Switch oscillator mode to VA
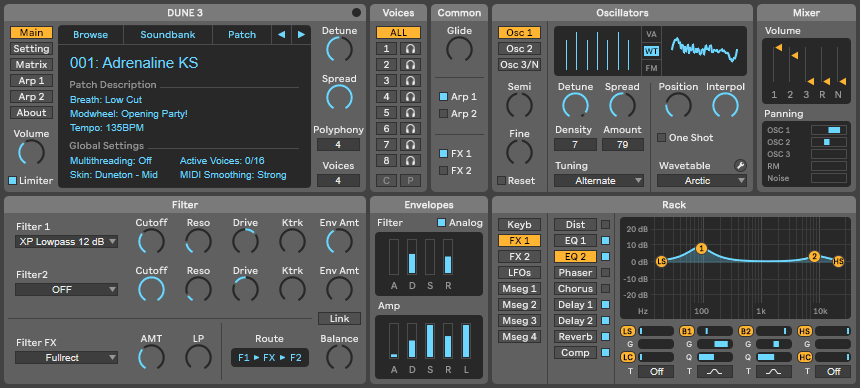The width and height of the screenshot is (860, 388). coord(651,34)
